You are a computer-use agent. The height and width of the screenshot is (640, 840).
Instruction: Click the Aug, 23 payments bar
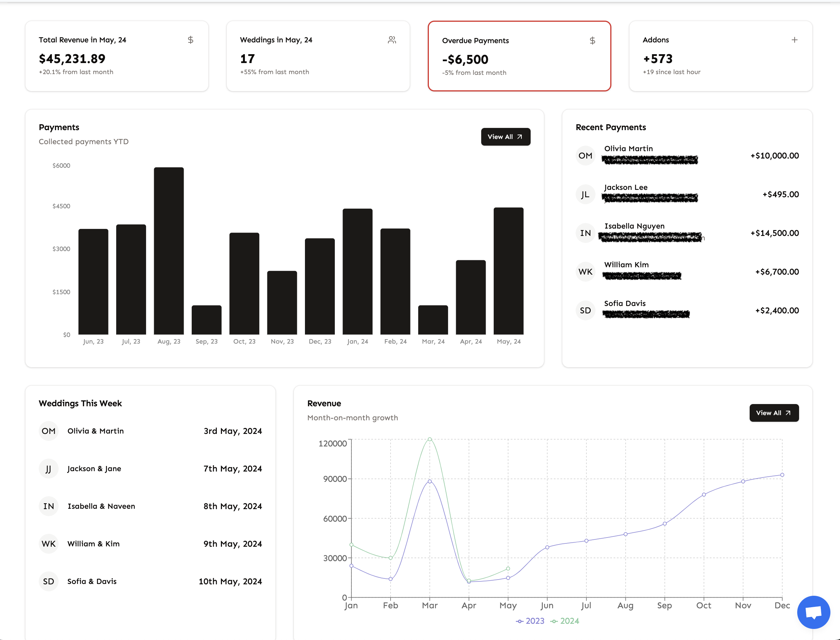pyautogui.click(x=169, y=251)
